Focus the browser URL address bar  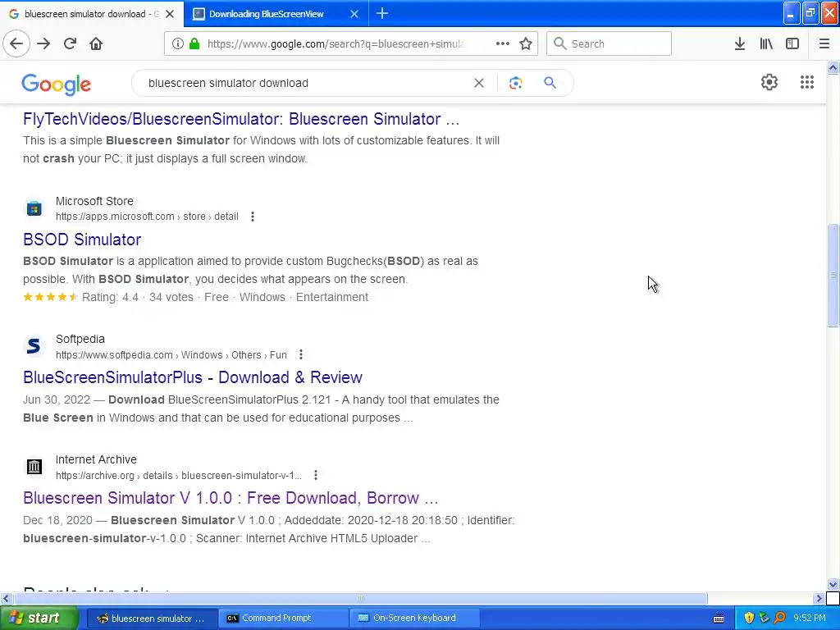(335, 44)
